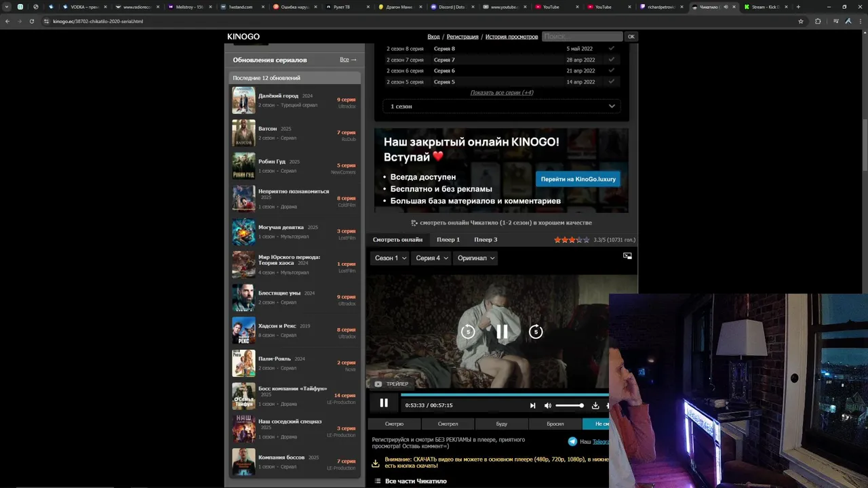868x488 pixels.
Task: Mark the series as Смотрел
Action: coord(448,424)
